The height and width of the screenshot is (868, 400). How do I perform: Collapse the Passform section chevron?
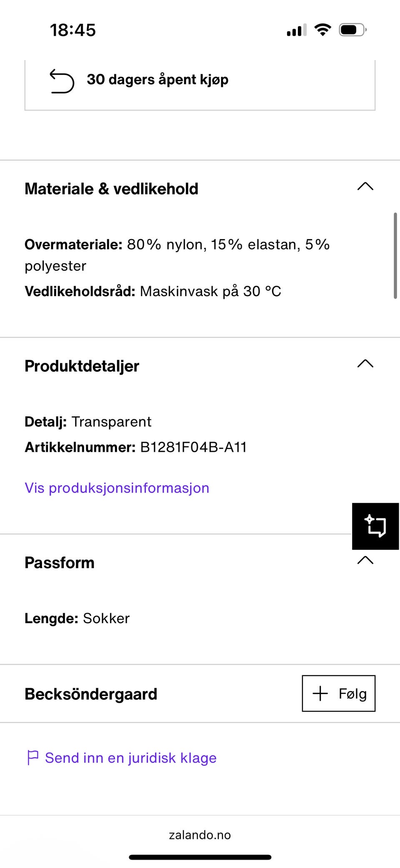[365, 560]
